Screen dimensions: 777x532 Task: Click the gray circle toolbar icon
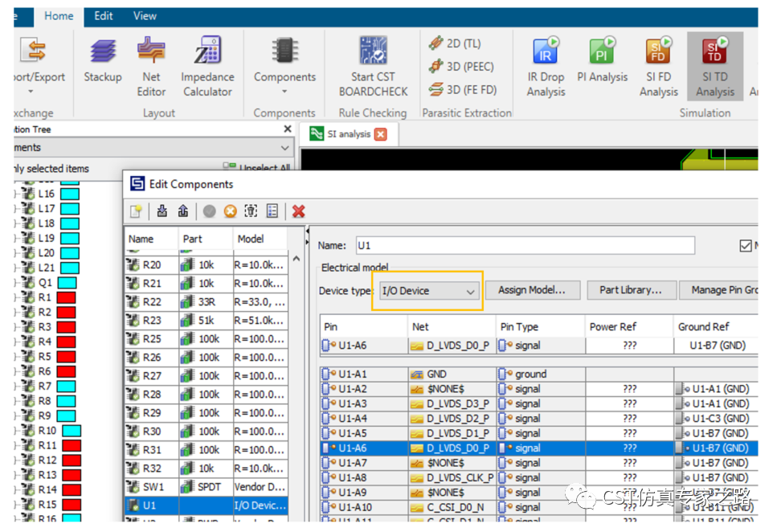[x=210, y=211]
